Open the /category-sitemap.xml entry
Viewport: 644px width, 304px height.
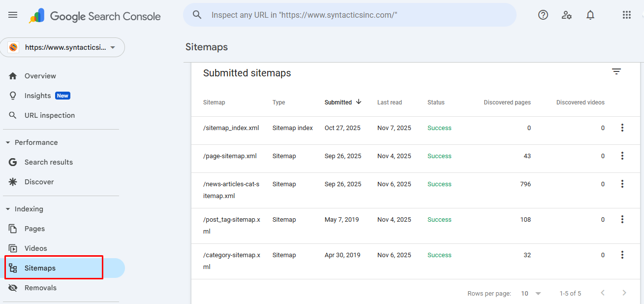click(x=232, y=261)
